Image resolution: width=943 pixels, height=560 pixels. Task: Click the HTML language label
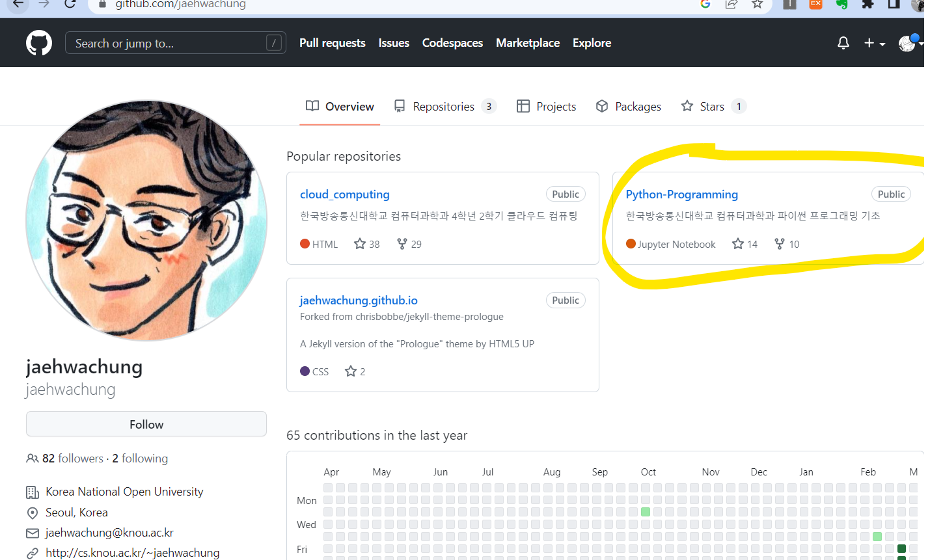tap(325, 245)
